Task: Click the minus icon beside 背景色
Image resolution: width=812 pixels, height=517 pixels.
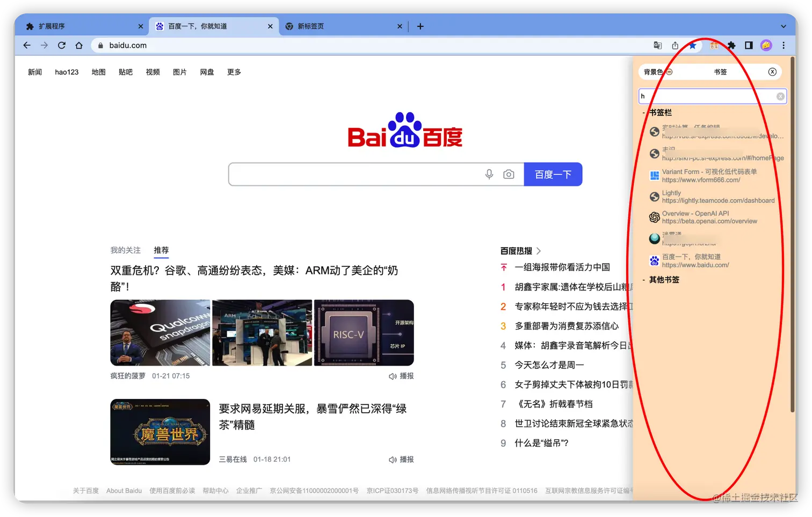Action: pos(669,72)
